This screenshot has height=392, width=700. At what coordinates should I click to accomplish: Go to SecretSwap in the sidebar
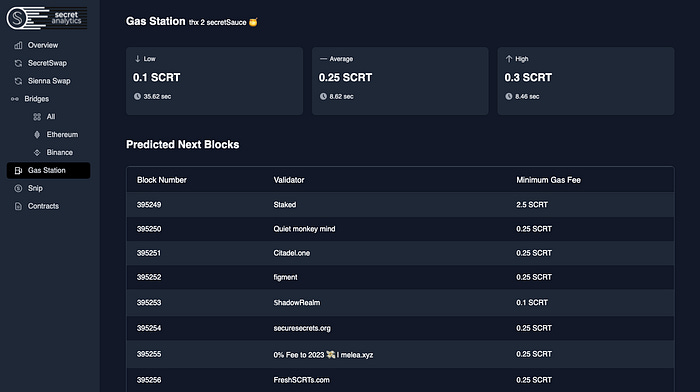click(x=47, y=63)
